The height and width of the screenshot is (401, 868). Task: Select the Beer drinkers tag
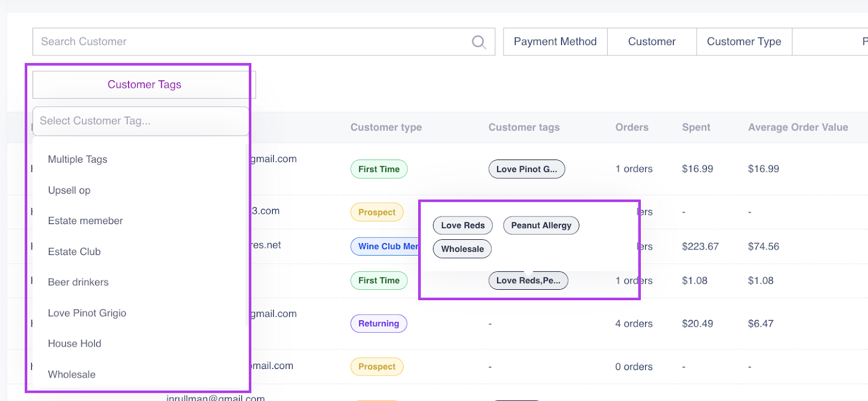tap(78, 282)
